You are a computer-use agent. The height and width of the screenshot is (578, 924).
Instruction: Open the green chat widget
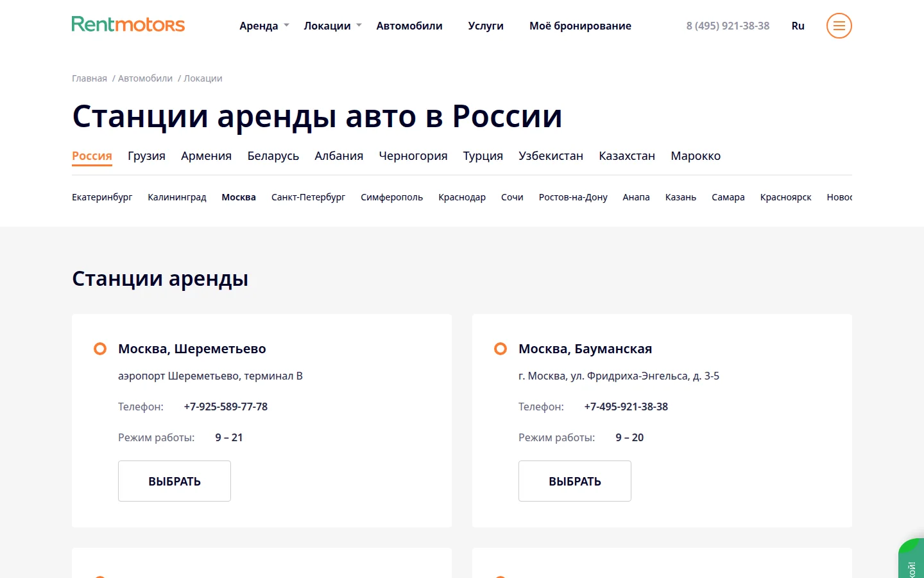click(912, 559)
